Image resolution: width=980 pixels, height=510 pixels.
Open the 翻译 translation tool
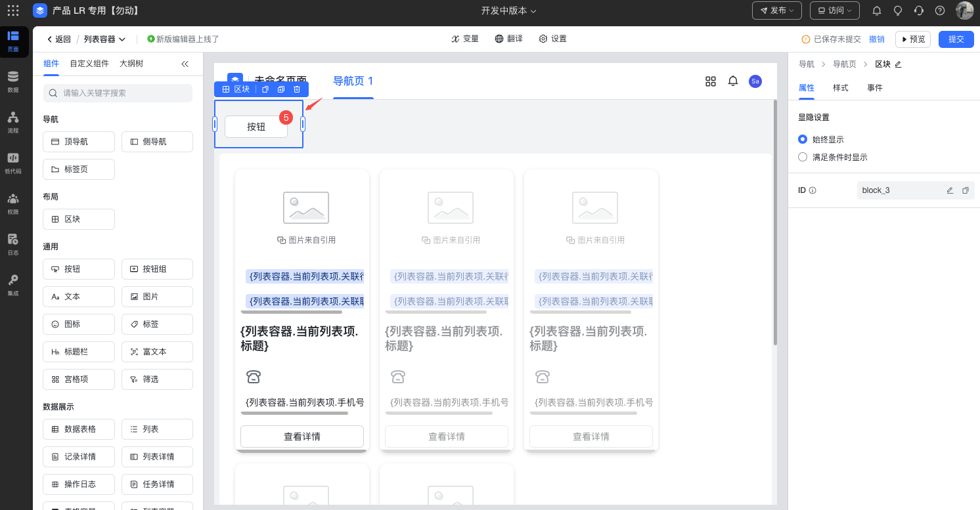coord(509,39)
